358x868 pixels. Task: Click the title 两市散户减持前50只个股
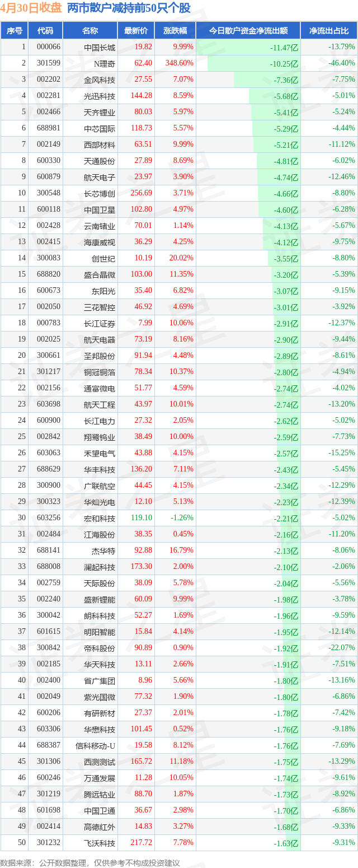click(129, 8)
